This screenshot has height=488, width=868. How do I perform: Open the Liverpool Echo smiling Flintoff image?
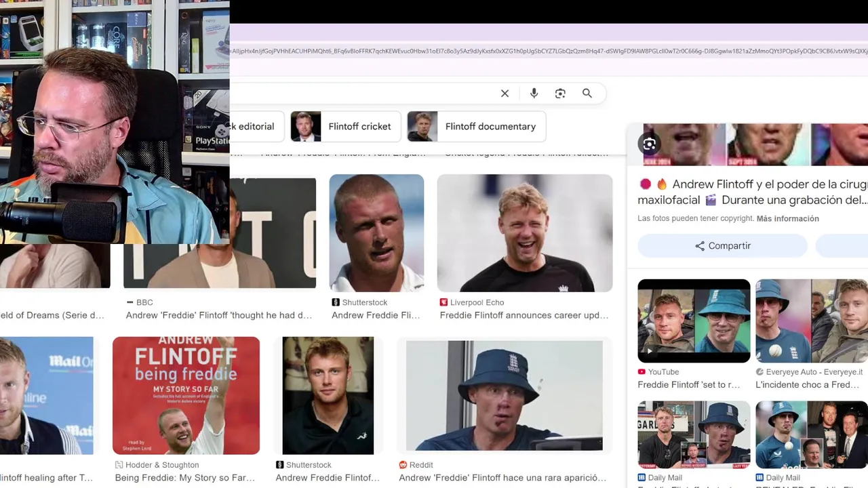click(525, 233)
